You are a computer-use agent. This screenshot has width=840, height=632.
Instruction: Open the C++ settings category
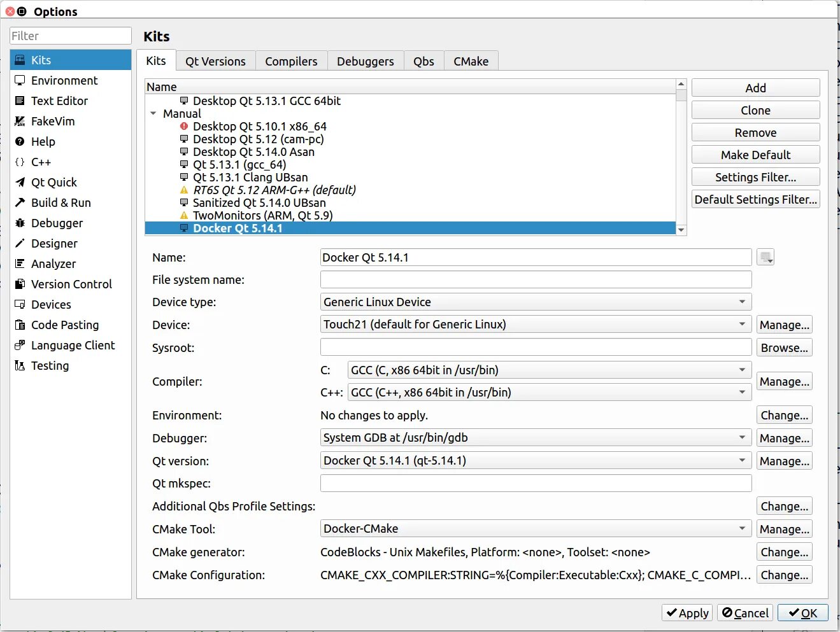(71, 162)
